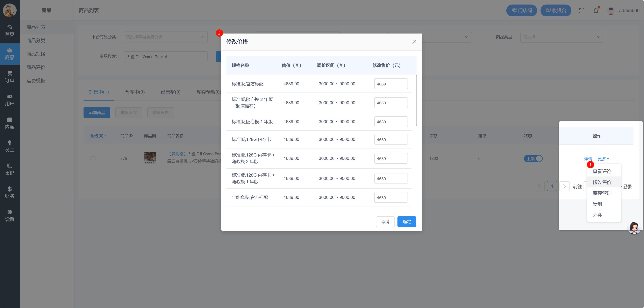
Task: Toggle the 上架 status switch
Action: pyautogui.click(x=533, y=159)
